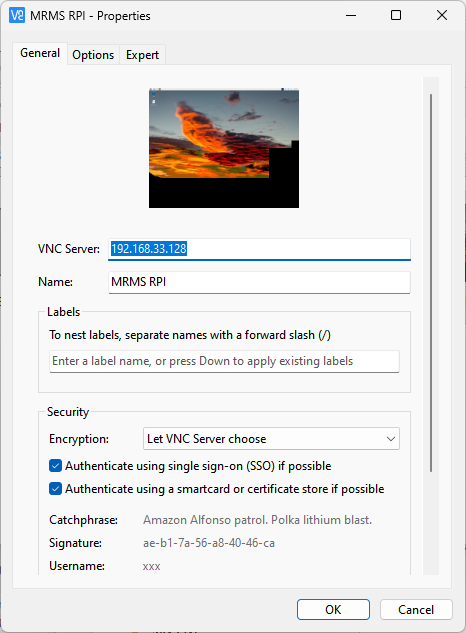Click the remote desktop preview thumbnail

[224, 148]
